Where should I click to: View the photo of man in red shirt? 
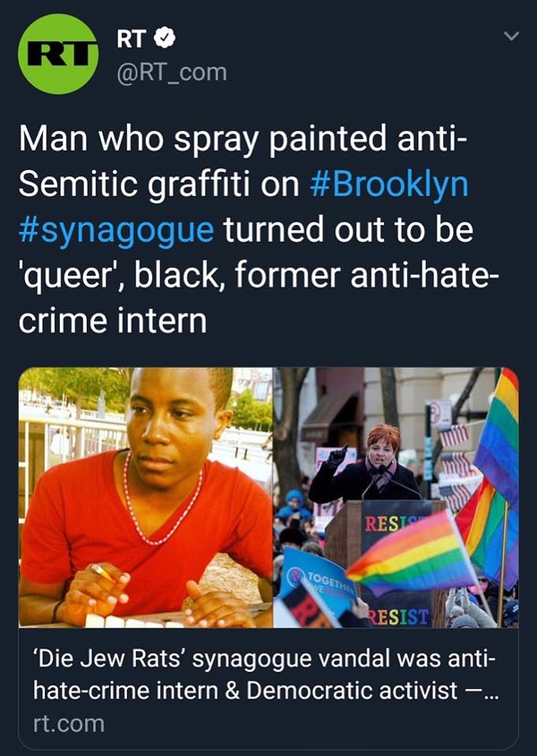point(146,497)
